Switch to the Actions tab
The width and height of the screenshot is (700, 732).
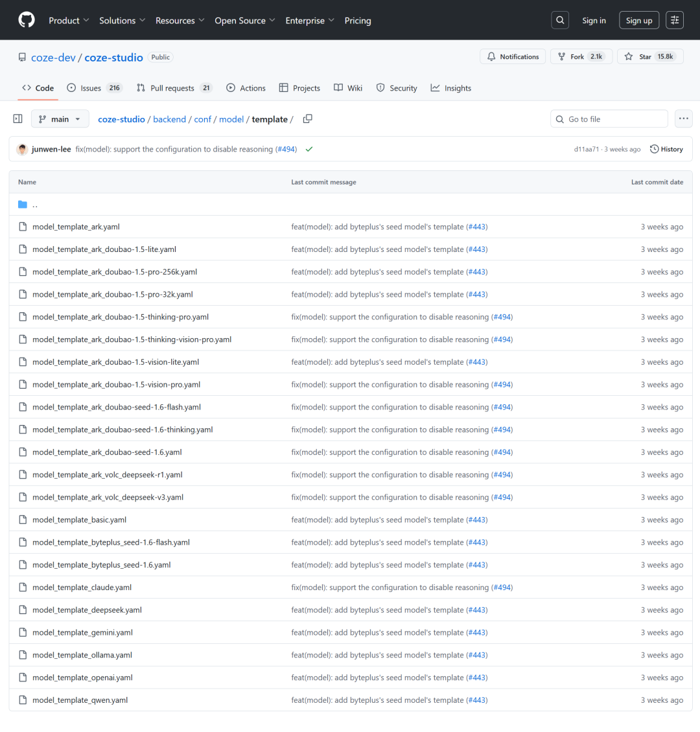point(246,87)
